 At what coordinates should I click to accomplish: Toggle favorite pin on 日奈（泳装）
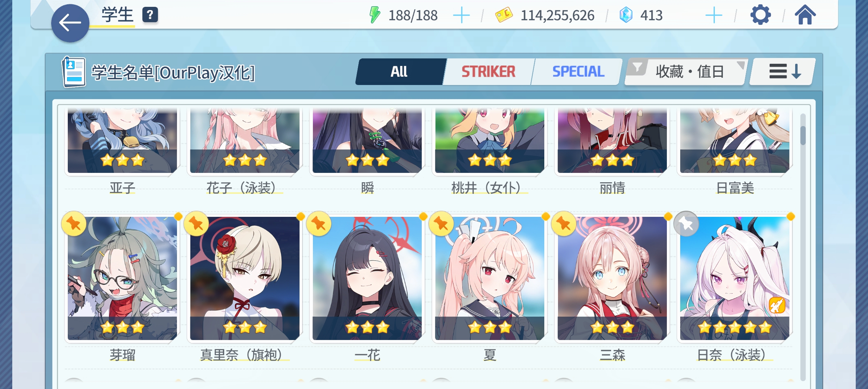click(x=686, y=224)
